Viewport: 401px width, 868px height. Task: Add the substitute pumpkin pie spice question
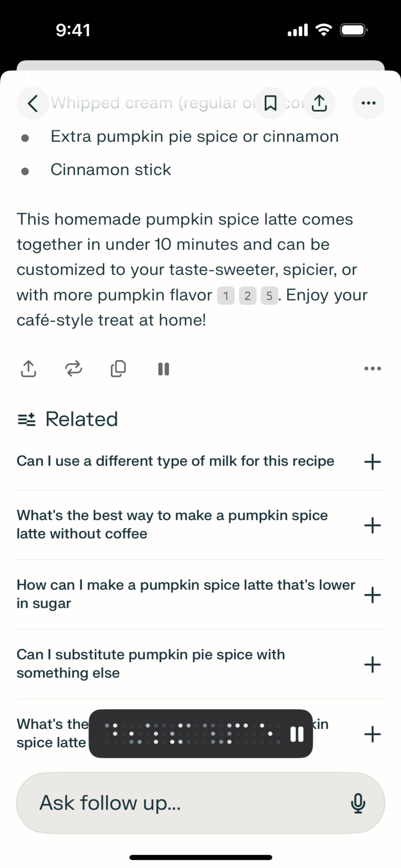click(372, 665)
